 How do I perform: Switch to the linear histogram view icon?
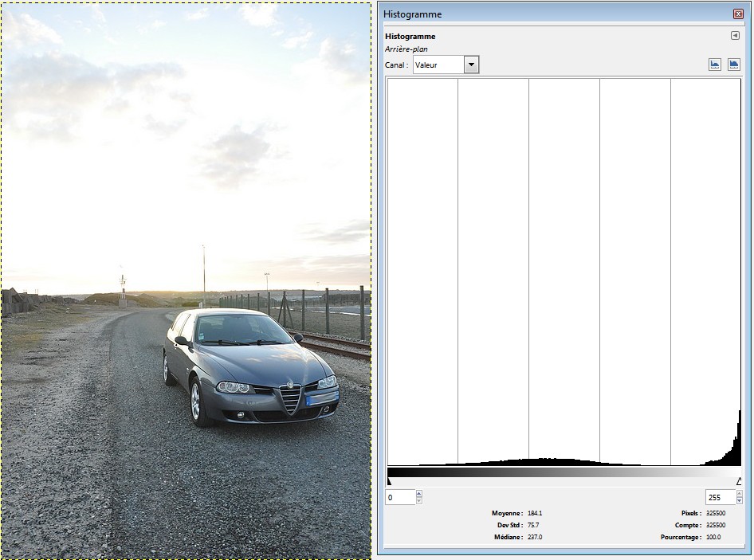point(715,65)
